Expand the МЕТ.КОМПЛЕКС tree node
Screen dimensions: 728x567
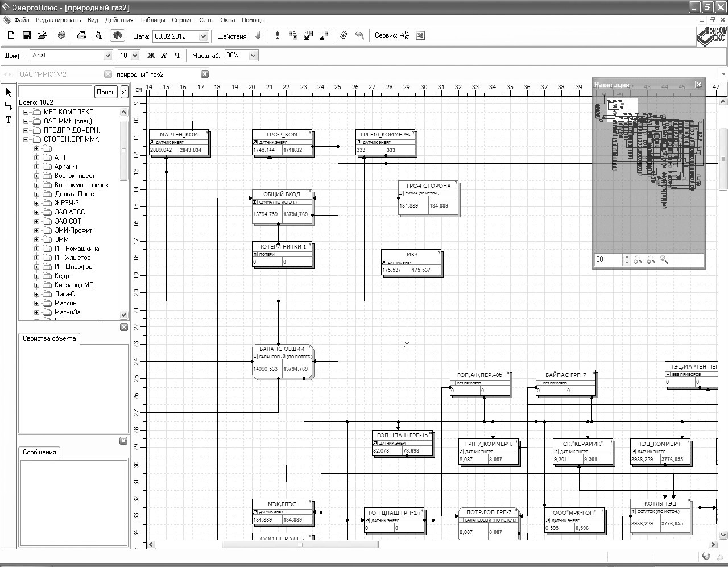(x=26, y=112)
